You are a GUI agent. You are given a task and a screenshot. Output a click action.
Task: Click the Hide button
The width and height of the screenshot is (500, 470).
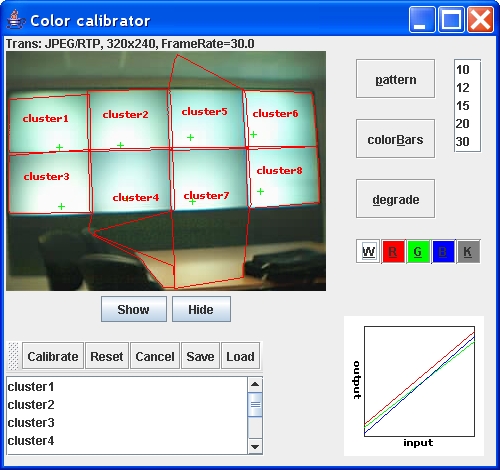[x=201, y=309]
